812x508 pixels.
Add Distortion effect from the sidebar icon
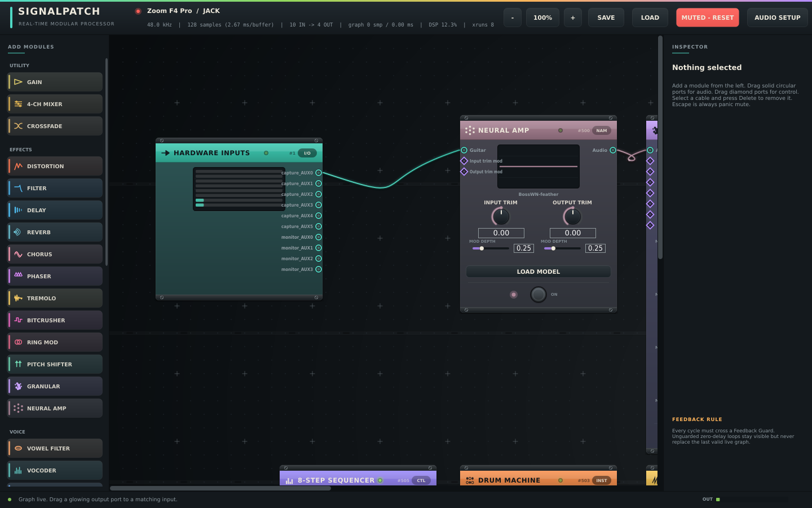[18, 166]
